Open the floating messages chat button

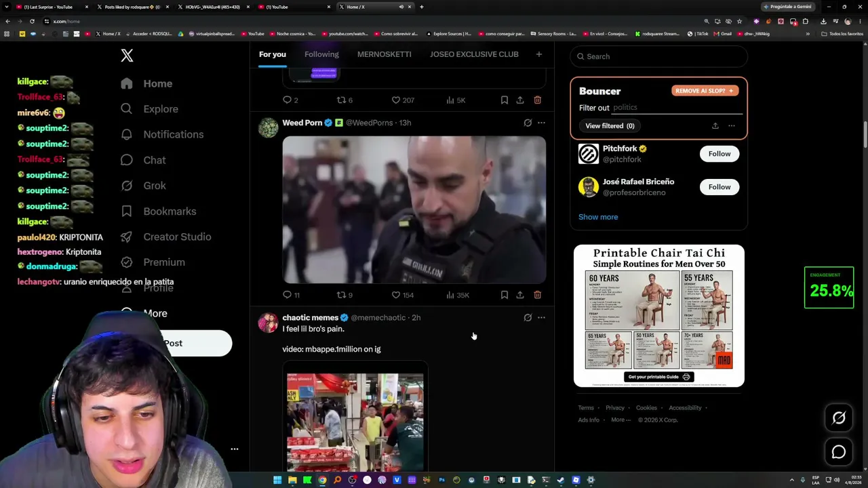(x=839, y=452)
